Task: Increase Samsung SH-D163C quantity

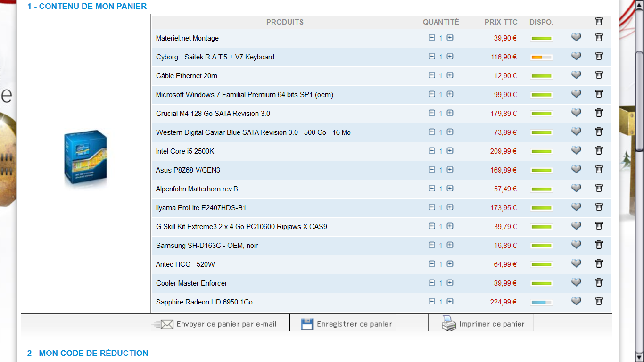Action: [450, 245]
